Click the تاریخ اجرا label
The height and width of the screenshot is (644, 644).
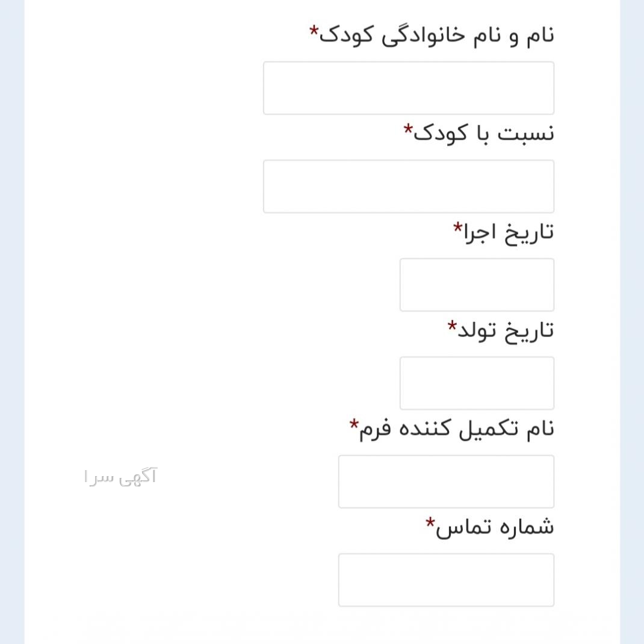point(508,232)
